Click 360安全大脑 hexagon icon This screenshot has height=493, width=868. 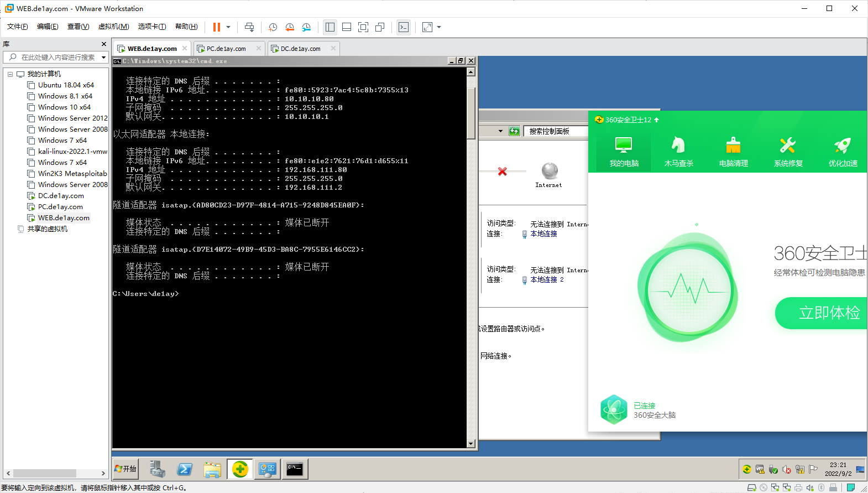(614, 409)
